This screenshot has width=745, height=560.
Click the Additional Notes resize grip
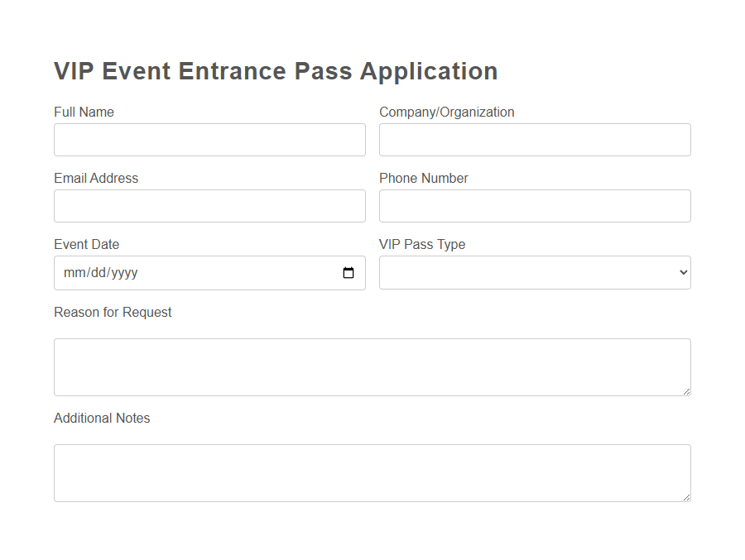pos(687,497)
